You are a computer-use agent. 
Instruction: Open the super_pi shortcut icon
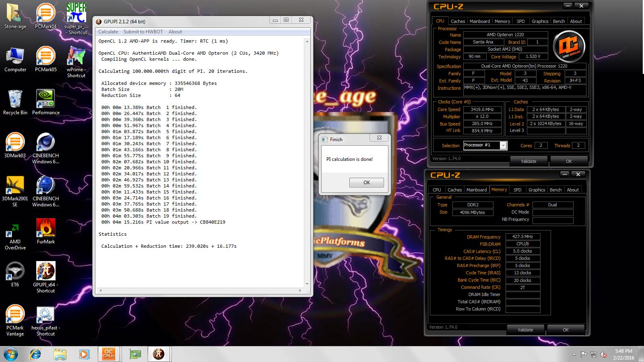pos(76,19)
